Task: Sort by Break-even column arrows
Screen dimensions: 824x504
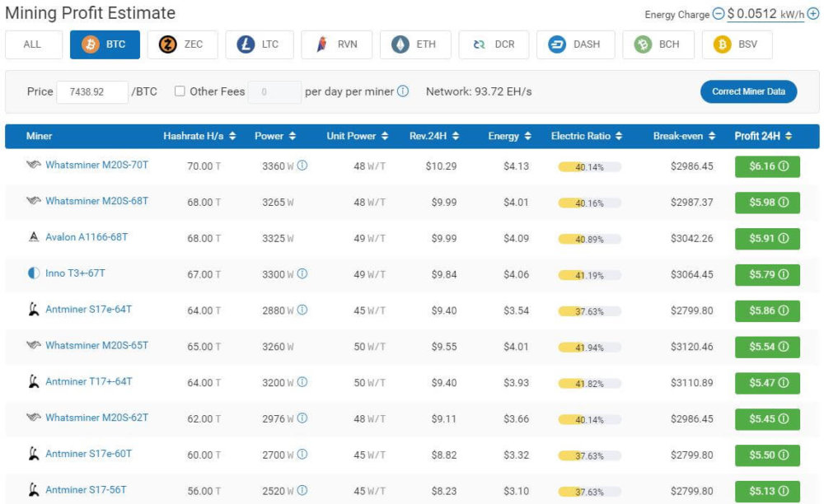Action: (712, 136)
